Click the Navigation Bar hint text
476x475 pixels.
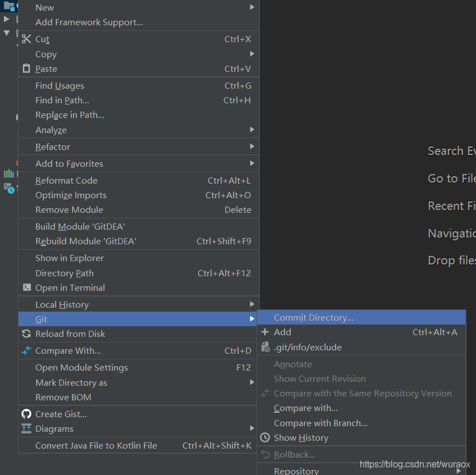(452, 234)
